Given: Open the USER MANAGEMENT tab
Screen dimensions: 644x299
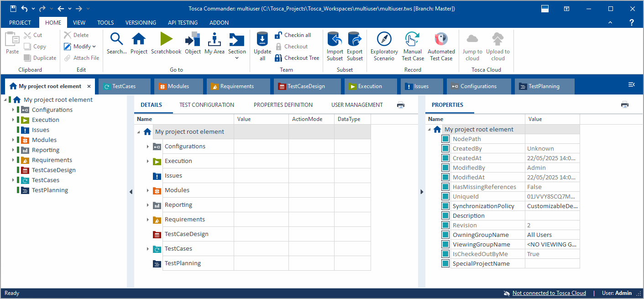Looking at the screenshot, I should (357, 105).
